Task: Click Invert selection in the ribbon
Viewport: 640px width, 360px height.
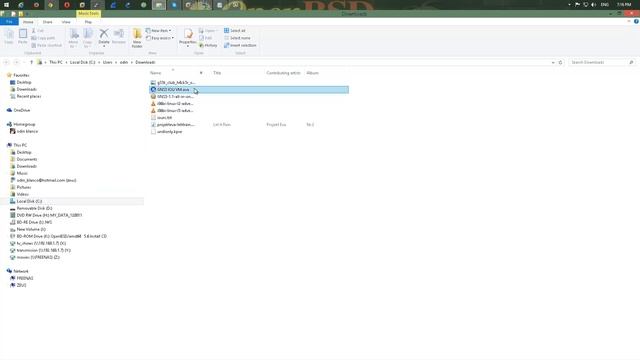Action: tap(240, 45)
